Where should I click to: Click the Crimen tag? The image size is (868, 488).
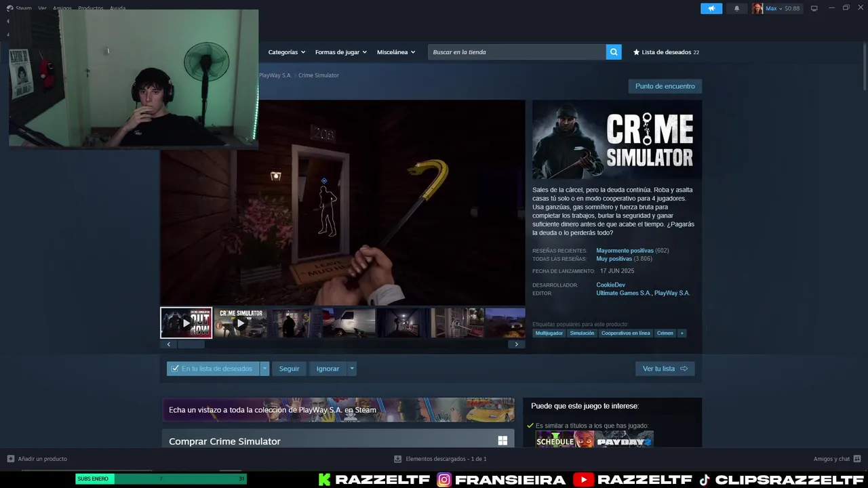[x=665, y=333]
